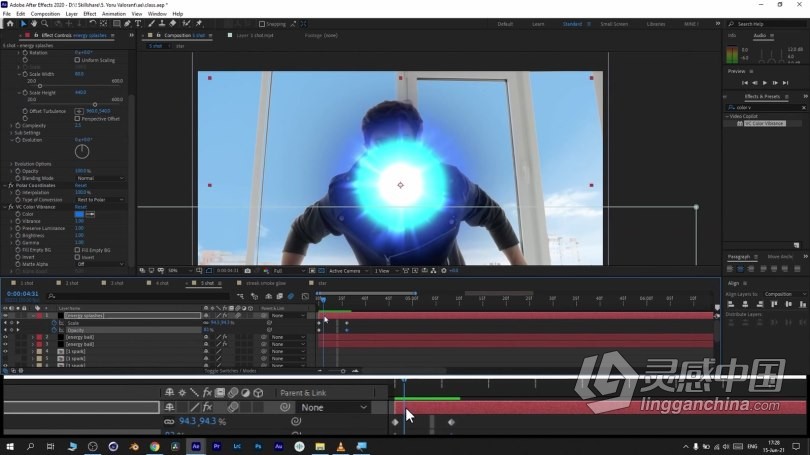
Task: Switch to streak smoke glow tab
Action: (x=266, y=283)
